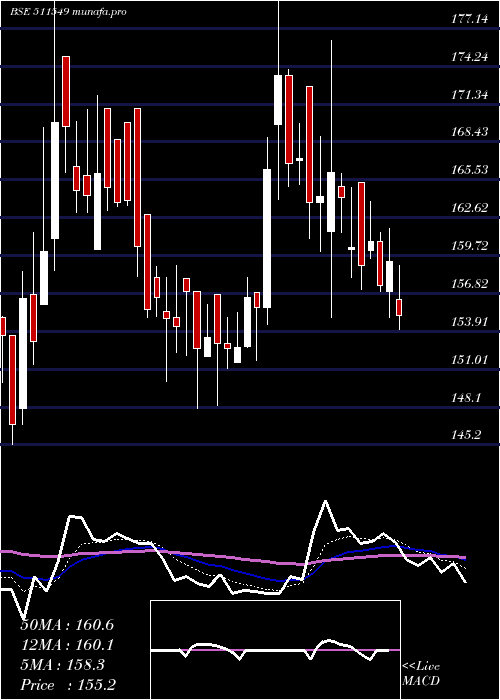
Task: Click the '<<Live MACD' label
Action: tap(421, 674)
